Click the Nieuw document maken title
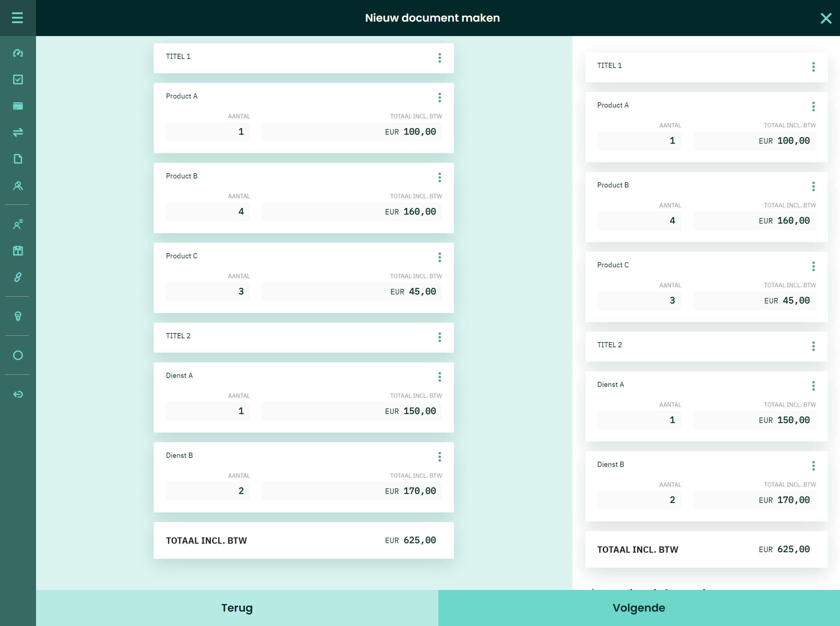840x626 pixels. point(432,18)
